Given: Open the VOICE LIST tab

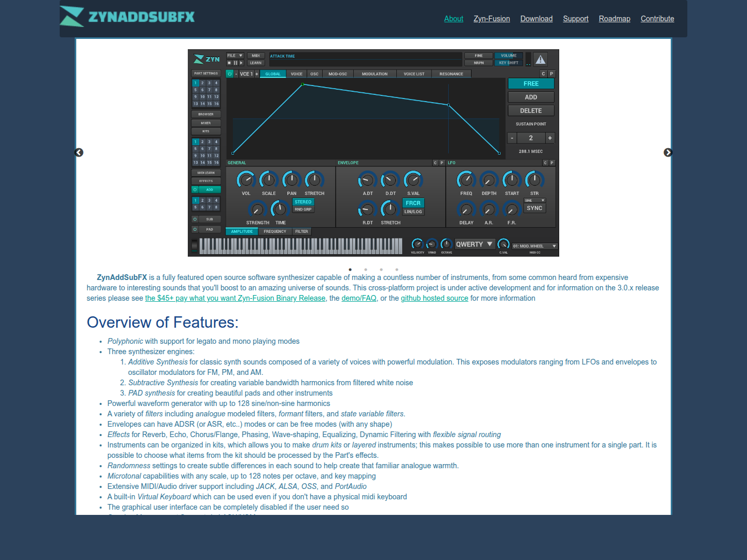Looking at the screenshot, I should 414,74.
